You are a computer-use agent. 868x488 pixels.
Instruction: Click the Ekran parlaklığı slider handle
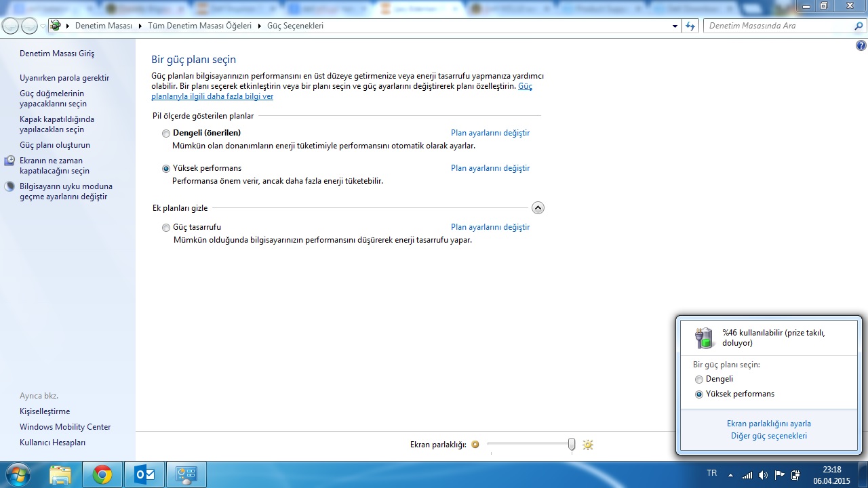click(572, 445)
